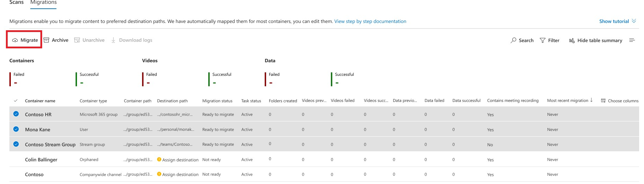
Task: Open Search via magnifier icon
Action: pyautogui.click(x=513, y=40)
